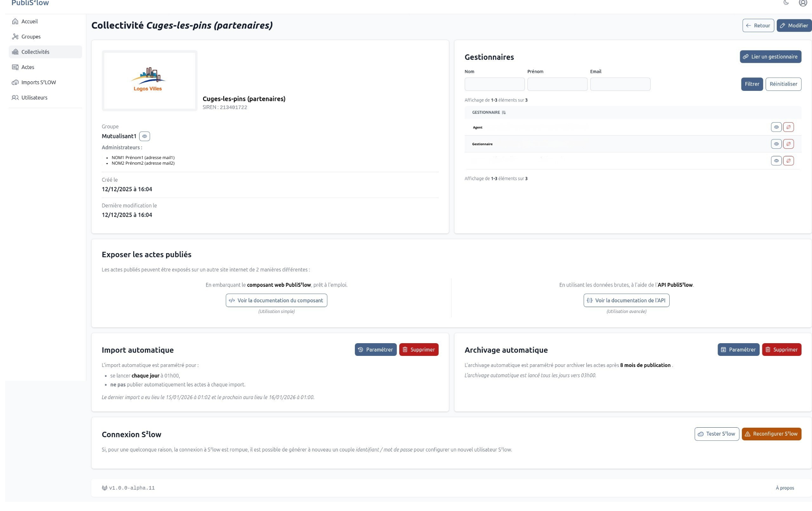This screenshot has width=812, height=511.
Task: Click Réinitialiser filter button
Action: pos(783,84)
